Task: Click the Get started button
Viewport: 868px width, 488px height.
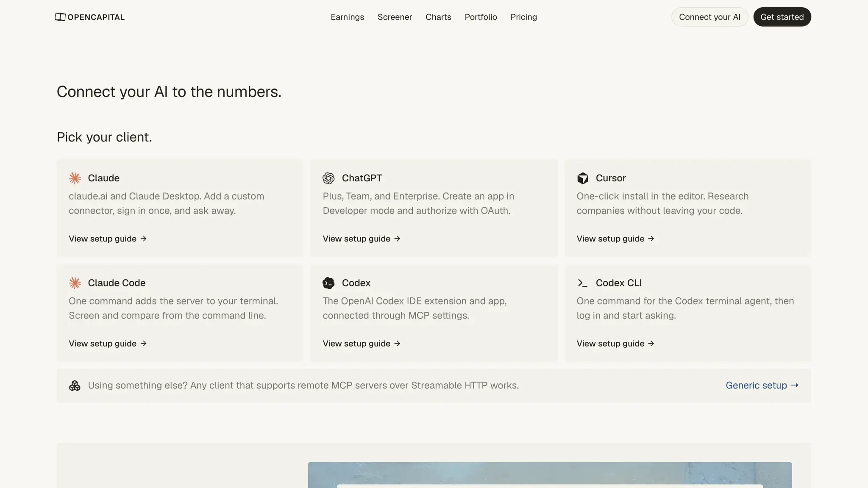Action: (782, 17)
